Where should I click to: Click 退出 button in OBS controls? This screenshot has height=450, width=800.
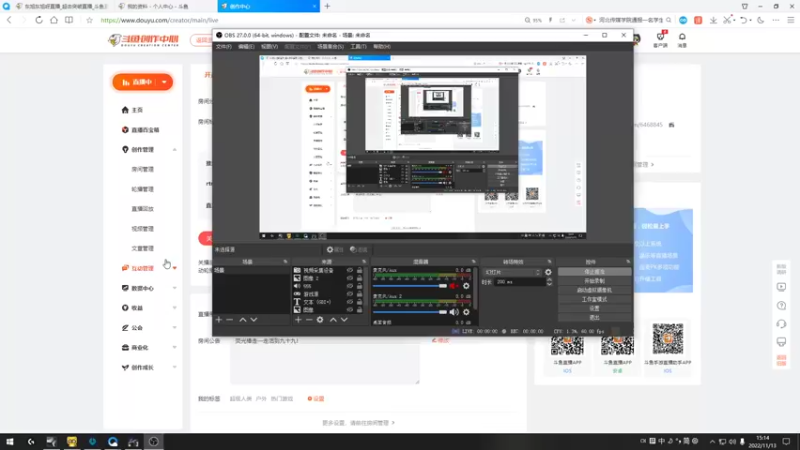point(594,318)
